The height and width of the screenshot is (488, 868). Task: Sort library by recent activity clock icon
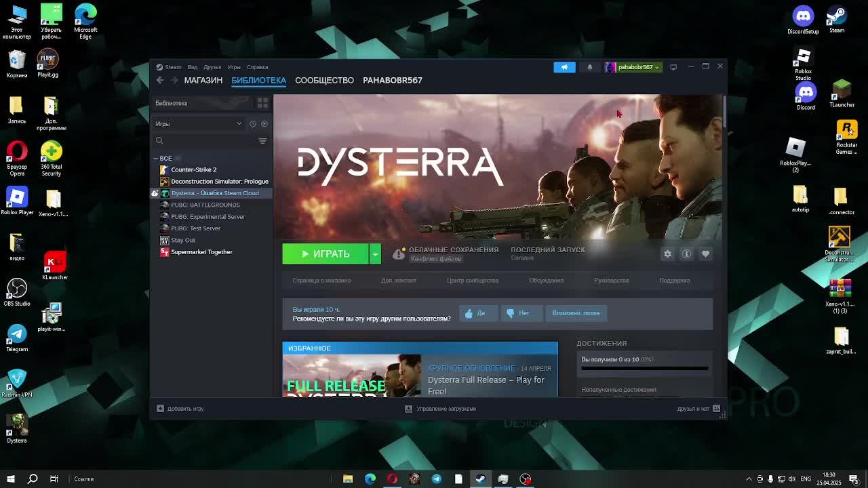(253, 124)
